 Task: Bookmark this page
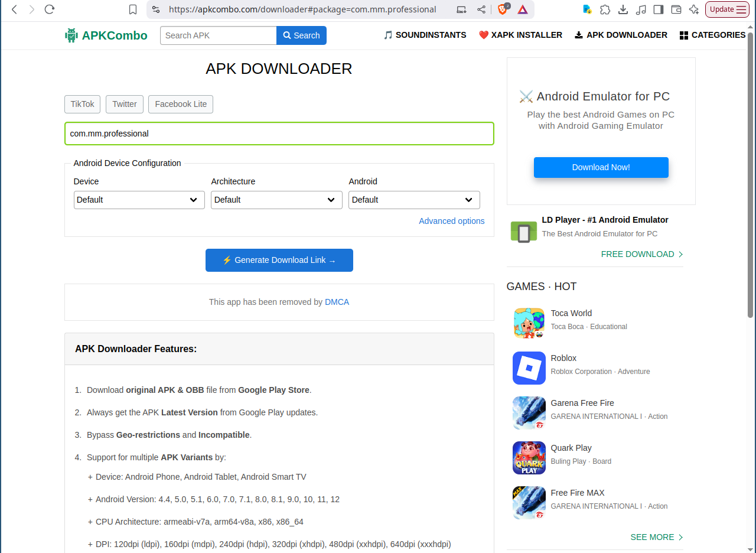[x=133, y=9]
